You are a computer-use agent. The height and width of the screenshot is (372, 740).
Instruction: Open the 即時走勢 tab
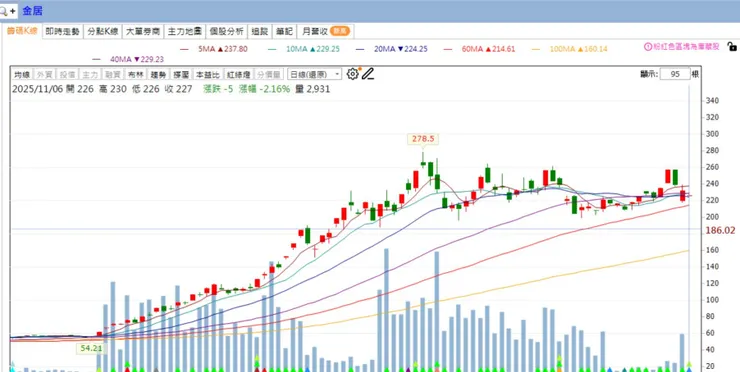[62, 32]
